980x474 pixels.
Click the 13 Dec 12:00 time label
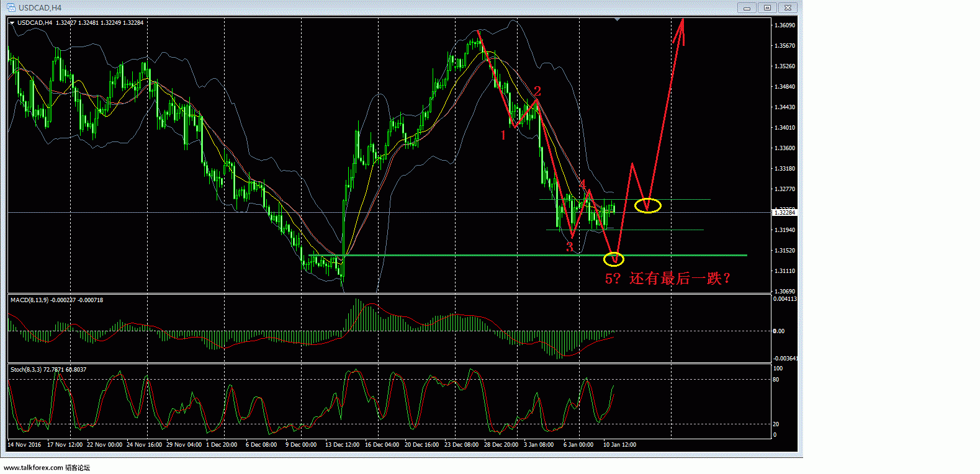pyautogui.click(x=343, y=445)
